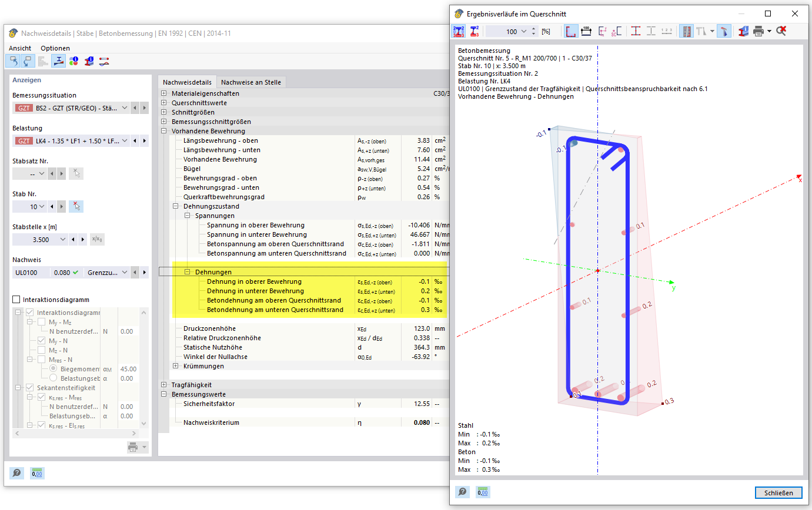Go to previous Stab Nr. with left arrow

point(51,207)
